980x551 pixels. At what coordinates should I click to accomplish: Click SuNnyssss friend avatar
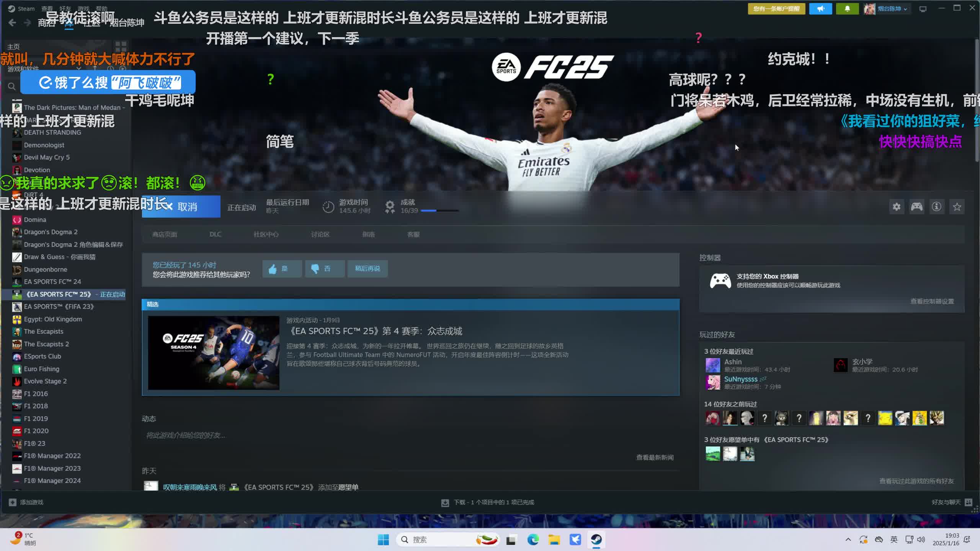click(x=713, y=382)
